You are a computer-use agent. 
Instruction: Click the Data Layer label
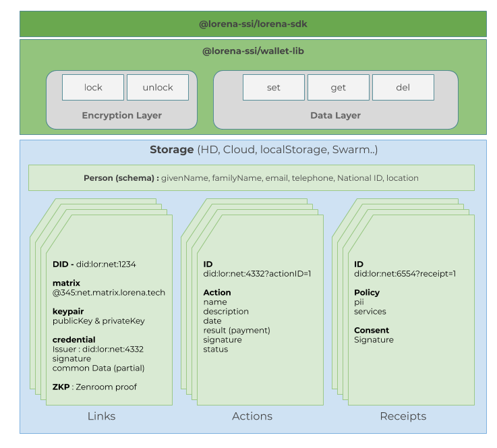click(335, 115)
